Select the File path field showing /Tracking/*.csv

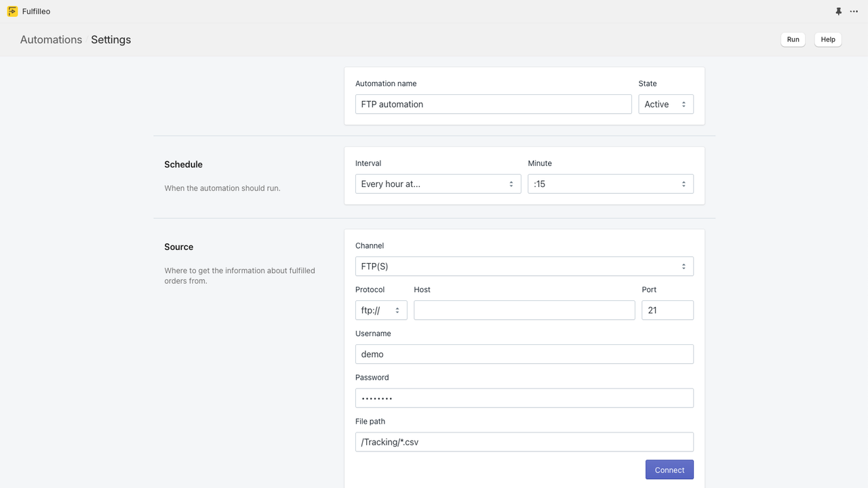pos(524,441)
